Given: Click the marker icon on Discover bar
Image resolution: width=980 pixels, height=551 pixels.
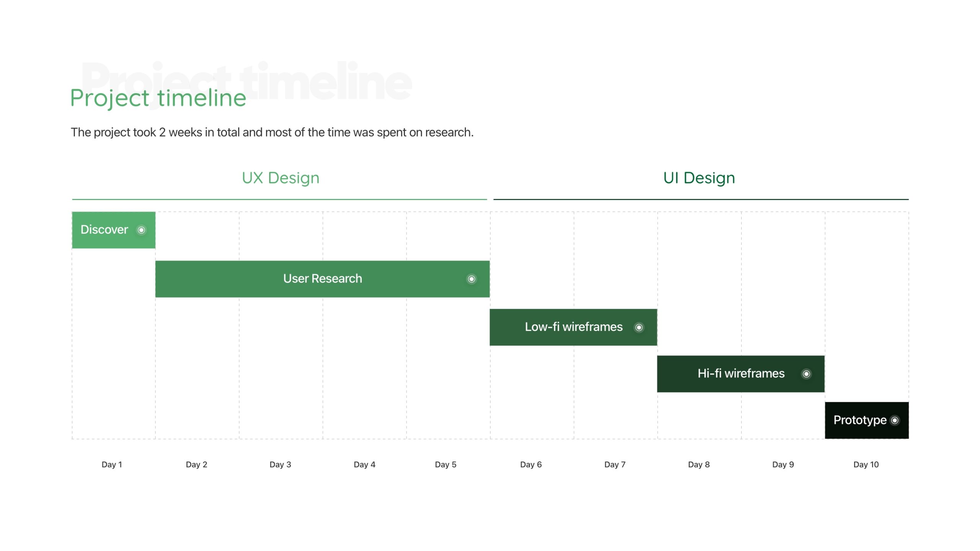Looking at the screenshot, I should coord(141,230).
